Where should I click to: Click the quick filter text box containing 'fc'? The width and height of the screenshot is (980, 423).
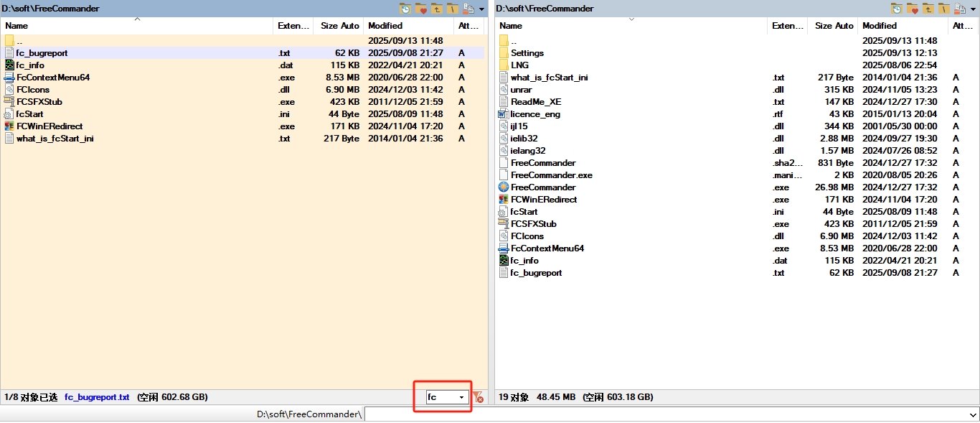point(441,397)
